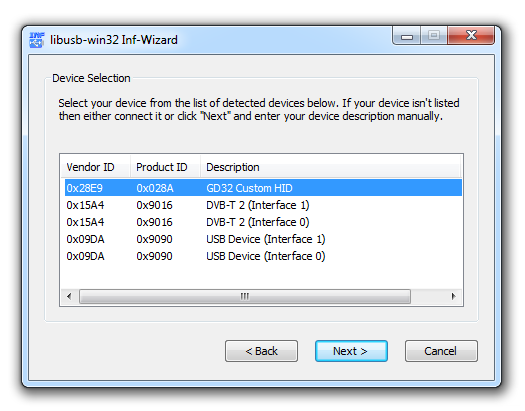Select the GD32 Custom HID device row

click(x=263, y=188)
